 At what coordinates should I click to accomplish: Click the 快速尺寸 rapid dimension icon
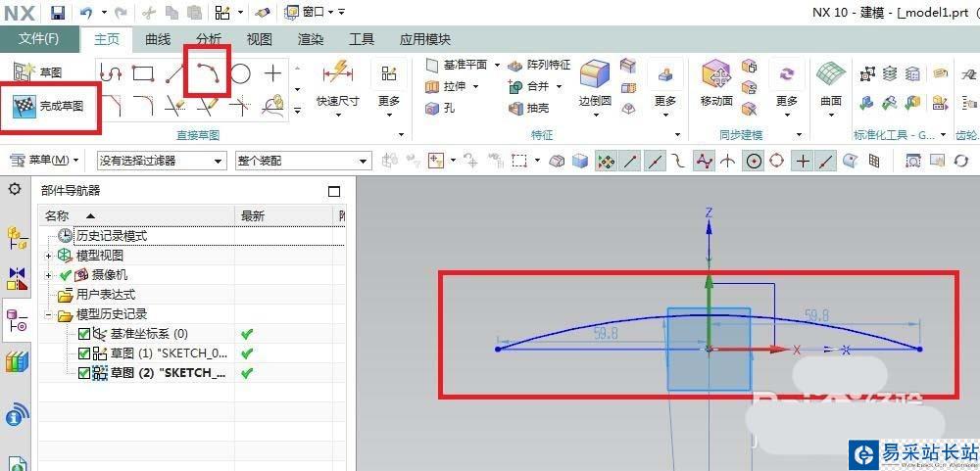338,73
